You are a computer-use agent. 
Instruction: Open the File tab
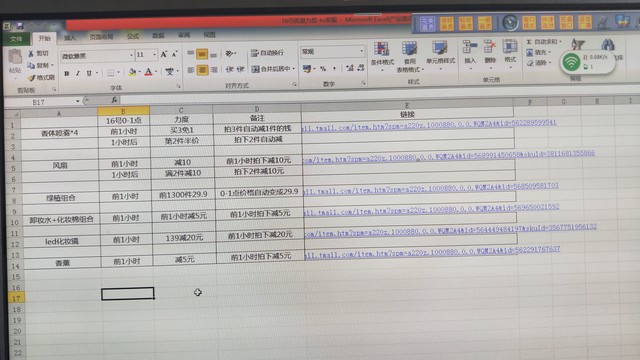(16, 39)
